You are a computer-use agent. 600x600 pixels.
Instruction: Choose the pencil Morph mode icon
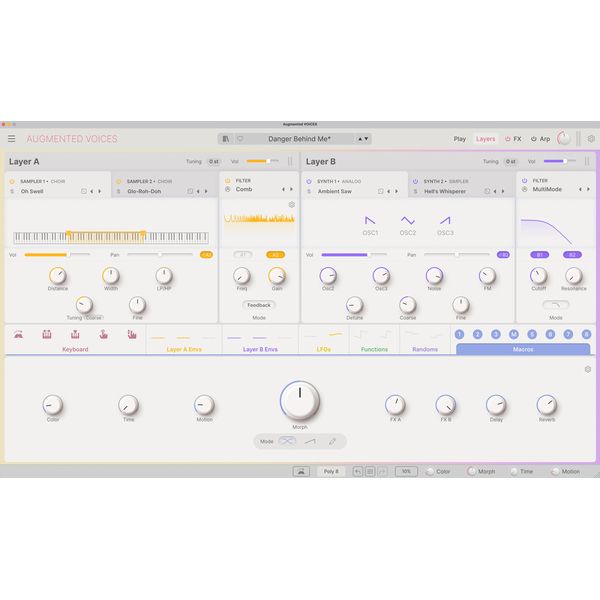coord(332,442)
